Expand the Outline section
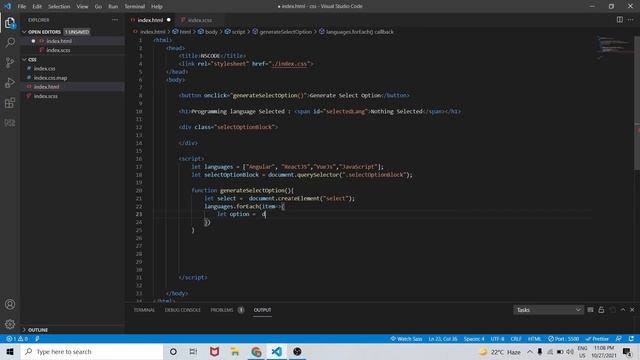Screen dimensions: 640x360 tap(73, 330)
